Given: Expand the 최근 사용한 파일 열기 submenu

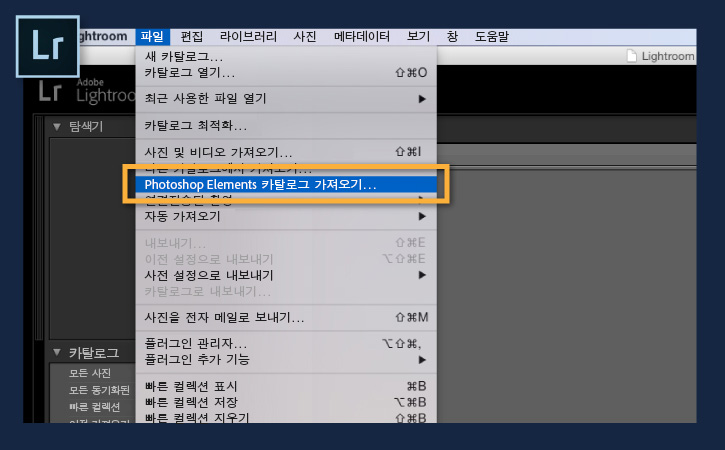Looking at the screenshot, I should (x=286, y=99).
